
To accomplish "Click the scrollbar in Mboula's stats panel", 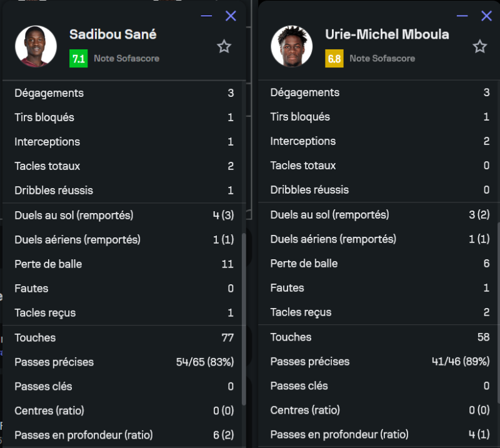I will pyautogui.click(x=497, y=312).
